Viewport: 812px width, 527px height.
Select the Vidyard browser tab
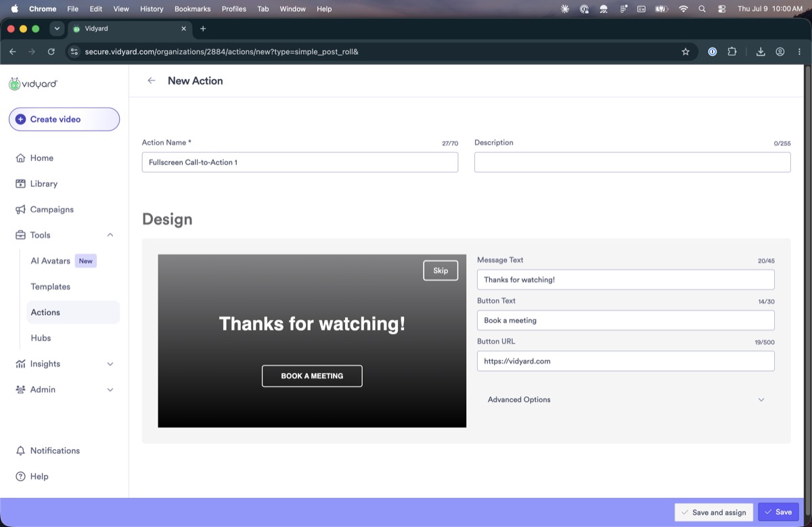129,28
